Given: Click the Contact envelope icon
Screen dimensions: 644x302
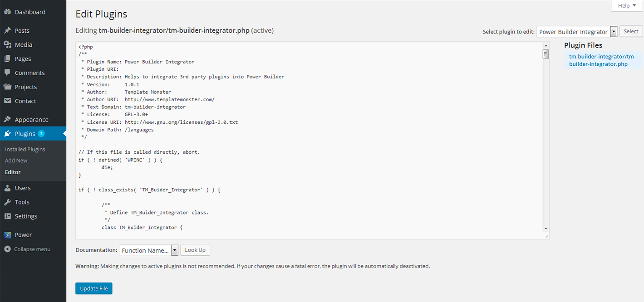Looking at the screenshot, I should [x=7, y=101].
